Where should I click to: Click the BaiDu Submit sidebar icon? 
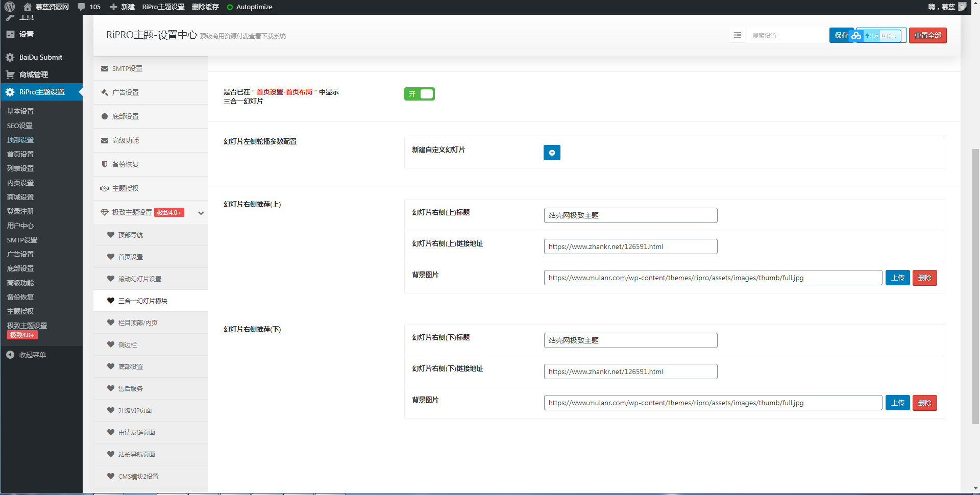(x=10, y=57)
